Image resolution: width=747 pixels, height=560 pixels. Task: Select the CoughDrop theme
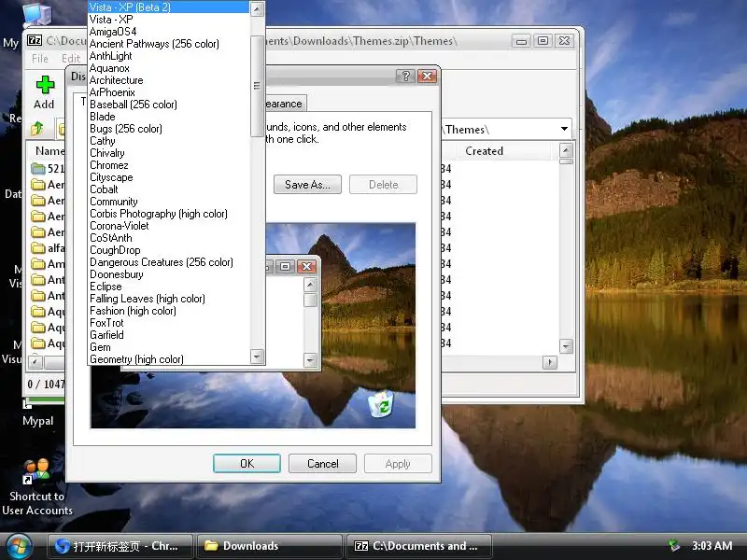click(169, 250)
